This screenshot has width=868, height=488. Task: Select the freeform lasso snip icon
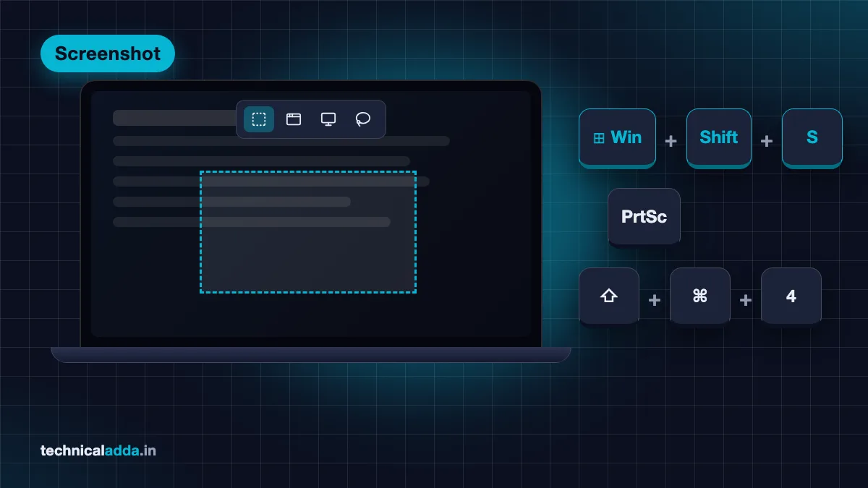click(x=363, y=119)
